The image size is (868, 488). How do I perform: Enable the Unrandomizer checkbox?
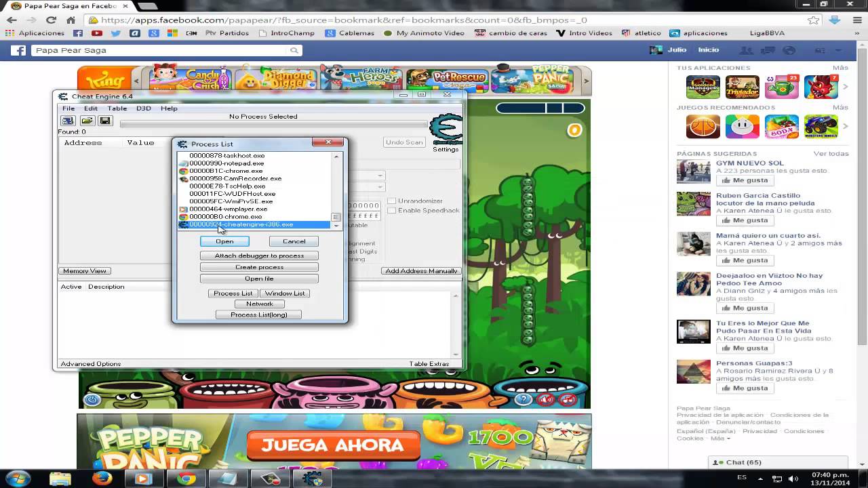point(391,201)
